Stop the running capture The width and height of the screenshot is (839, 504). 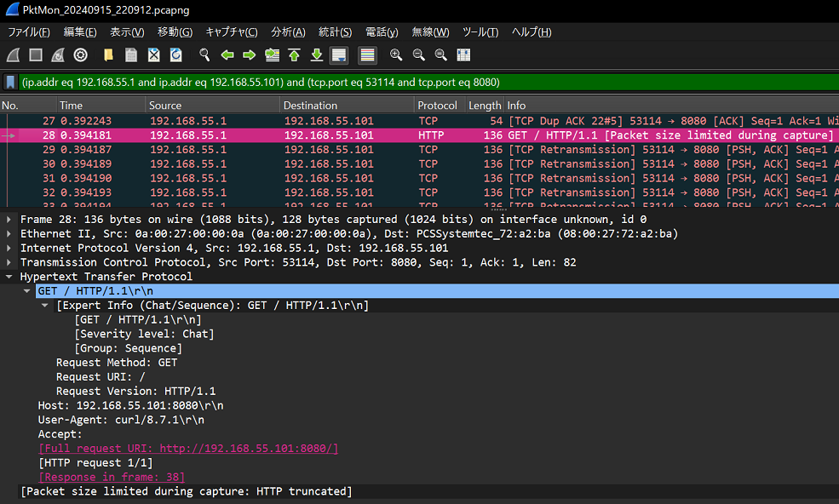[36, 55]
